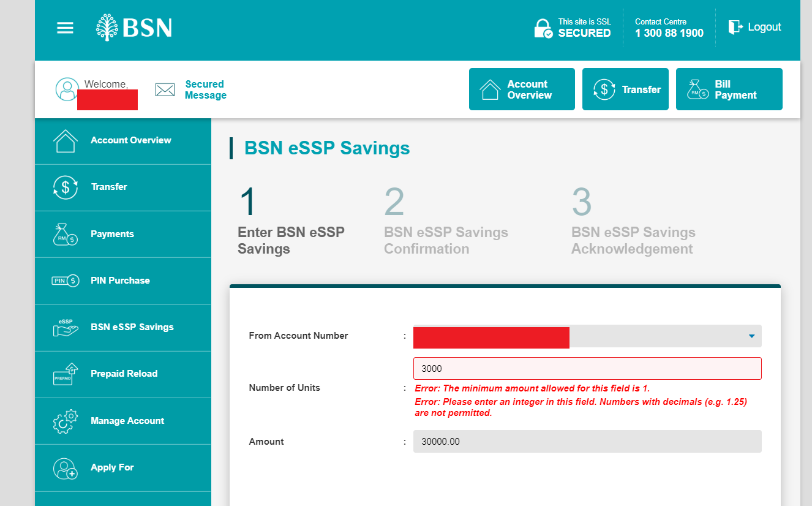The image size is (812, 506).
Task: Click the BSN eSSP Savings page heading
Action: click(x=327, y=148)
